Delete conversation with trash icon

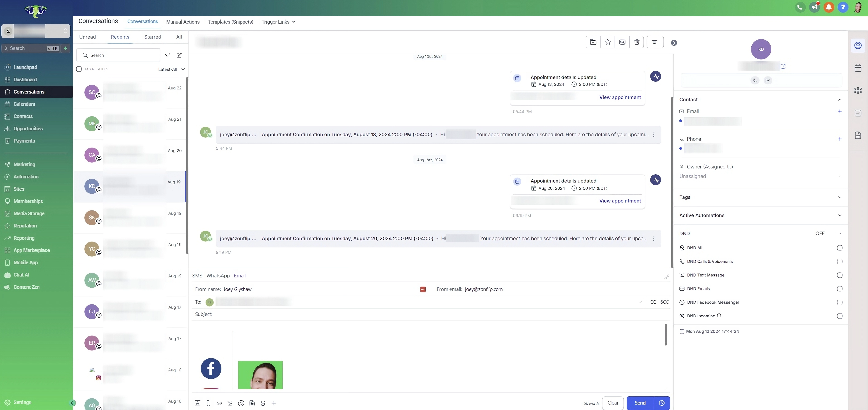(637, 42)
